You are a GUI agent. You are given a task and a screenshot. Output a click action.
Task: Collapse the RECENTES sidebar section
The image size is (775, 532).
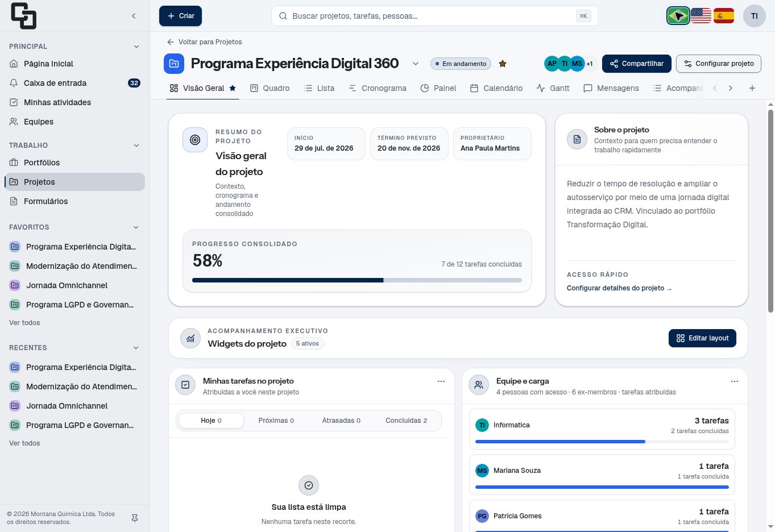[x=136, y=348]
